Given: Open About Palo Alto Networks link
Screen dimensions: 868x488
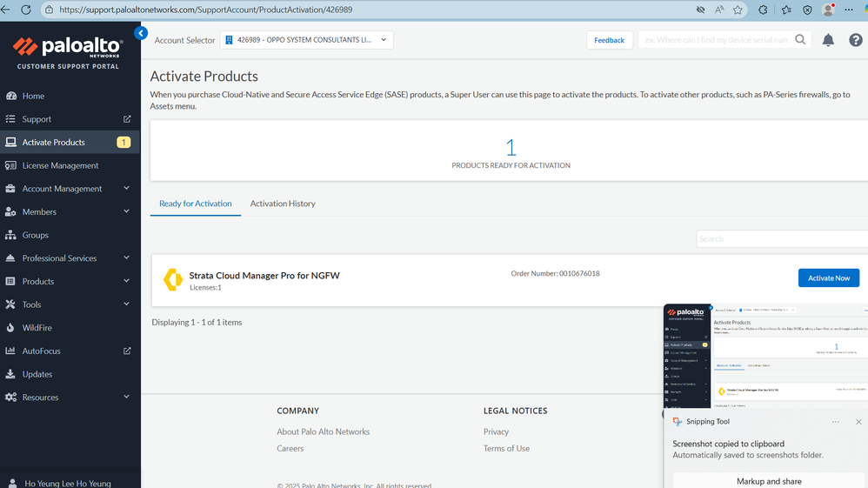Looking at the screenshot, I should [324, 431].
